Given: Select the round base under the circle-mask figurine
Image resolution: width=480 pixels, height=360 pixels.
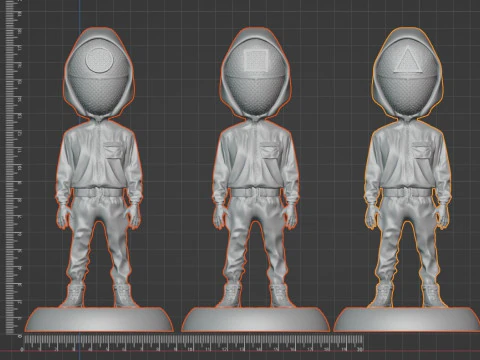Looking at the screenshot, I should pyautogui.click(x=99, y=319).
